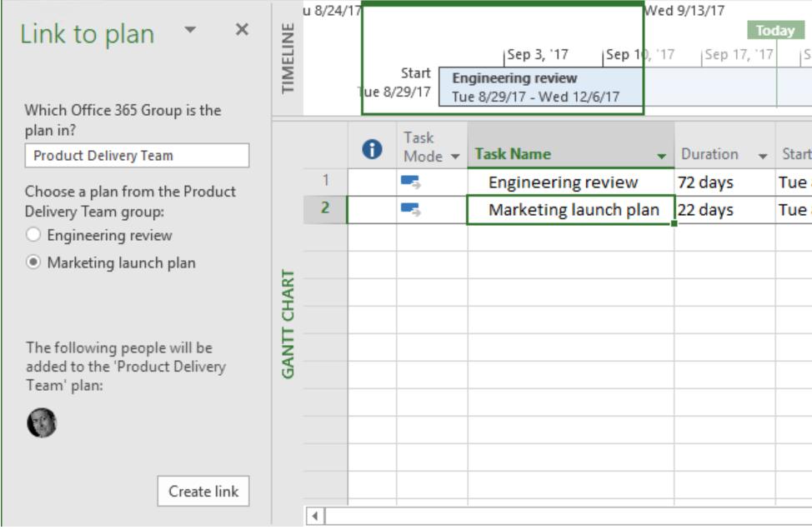Open the Link to plan pane options arrow
Screen dimensions: 812x530
tap(191, 29)
